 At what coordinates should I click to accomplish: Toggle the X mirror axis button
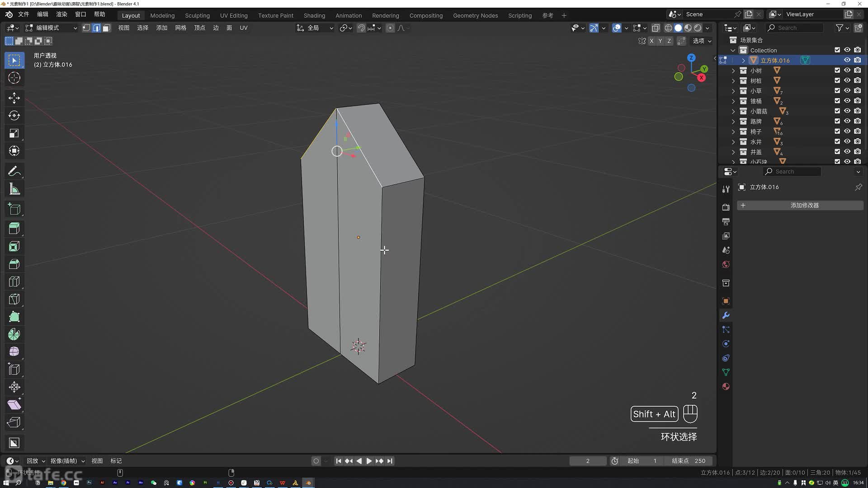tap(651, 41)
